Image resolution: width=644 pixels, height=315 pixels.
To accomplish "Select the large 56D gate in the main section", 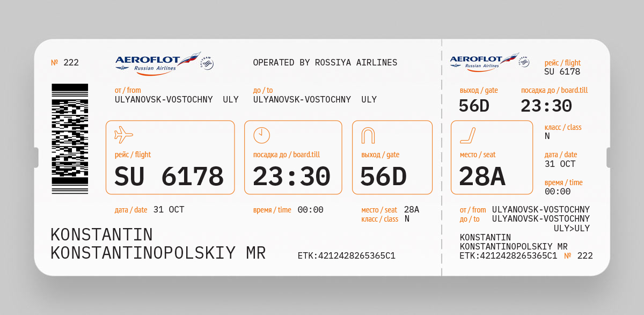I will click(x=383, y=177).
